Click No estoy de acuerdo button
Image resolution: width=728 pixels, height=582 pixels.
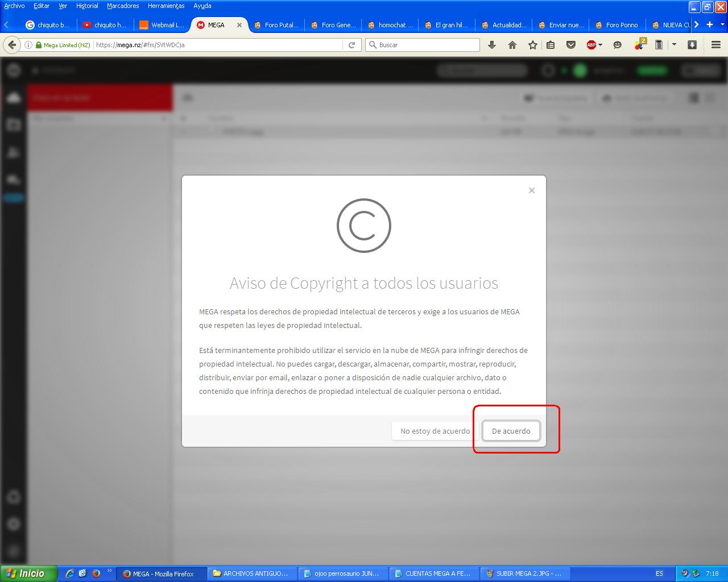435,431
